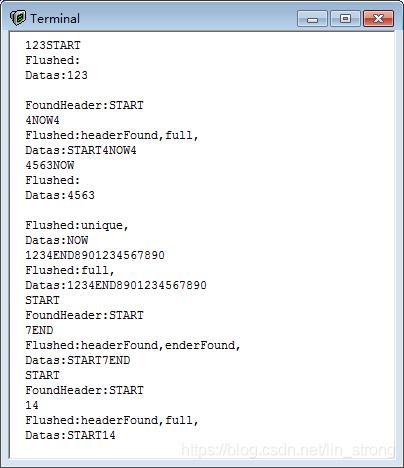Click the 'Datas:NOW' line
The width and height of the screenshot is (404, 468).
[57, 240]
